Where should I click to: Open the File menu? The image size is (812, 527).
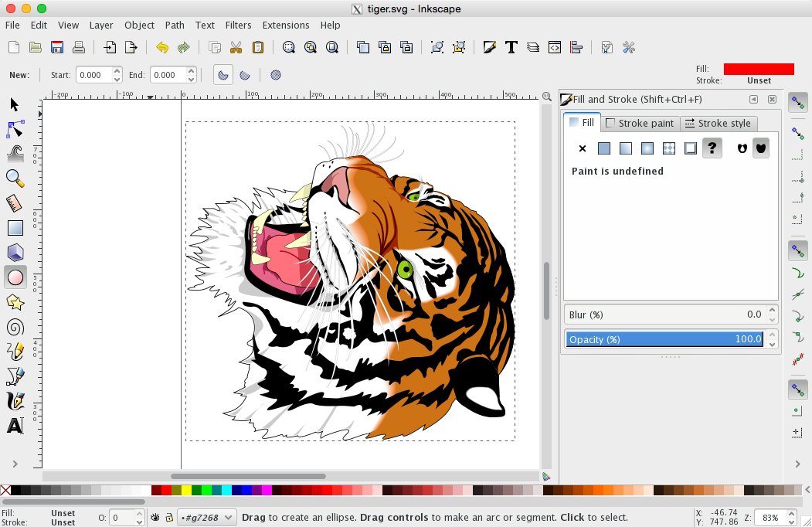tap(12, 25)
